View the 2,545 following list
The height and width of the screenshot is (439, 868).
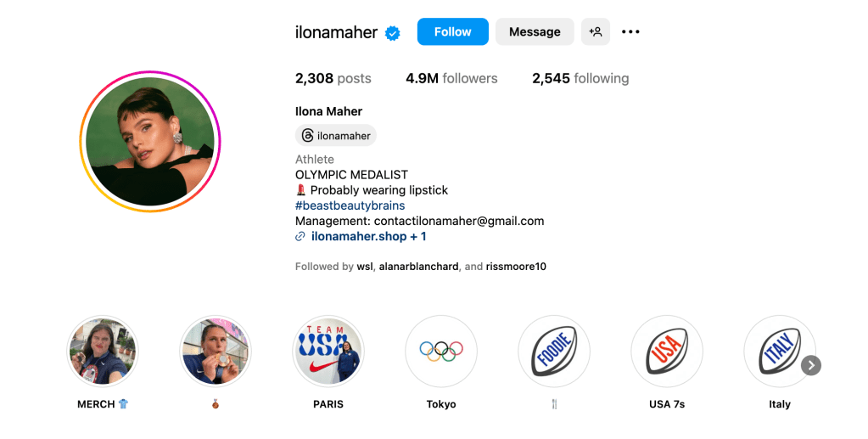click(x=580, y=78)
